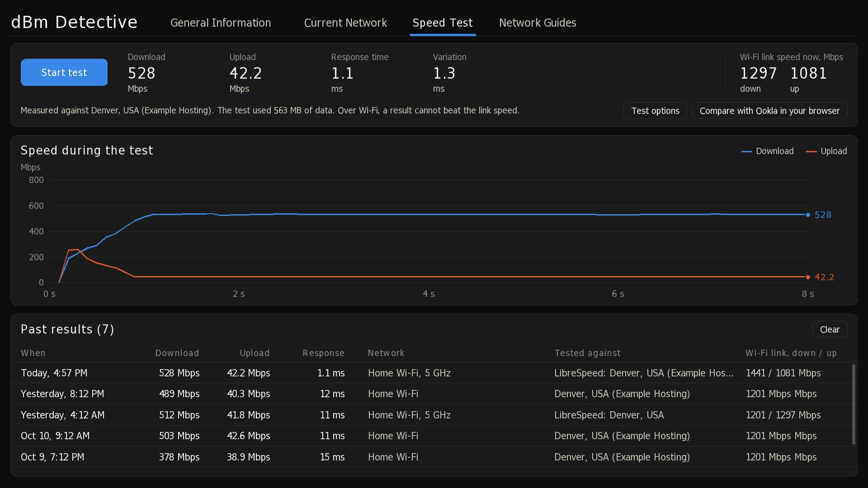
Task: Click the orange 42.2 endpoint marker on chart
Action: tap(808, 277)
